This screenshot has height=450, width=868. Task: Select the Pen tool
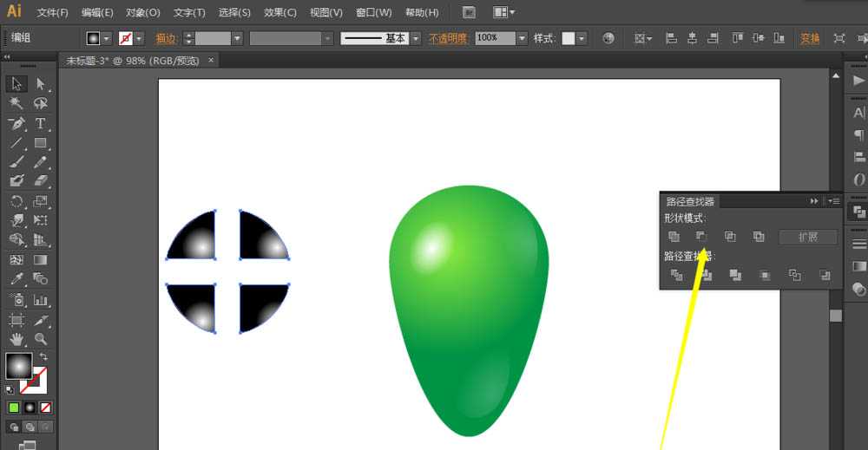coord(16,123)
